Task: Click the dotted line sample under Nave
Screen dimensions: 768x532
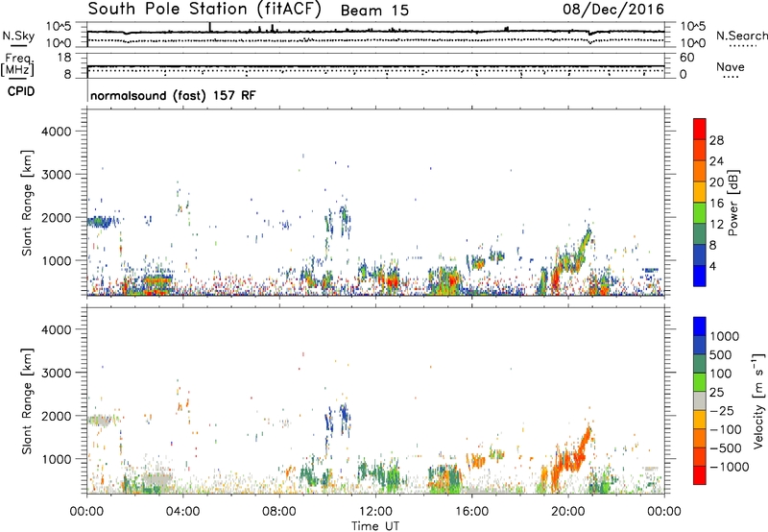Action: [x=731, y=77]
